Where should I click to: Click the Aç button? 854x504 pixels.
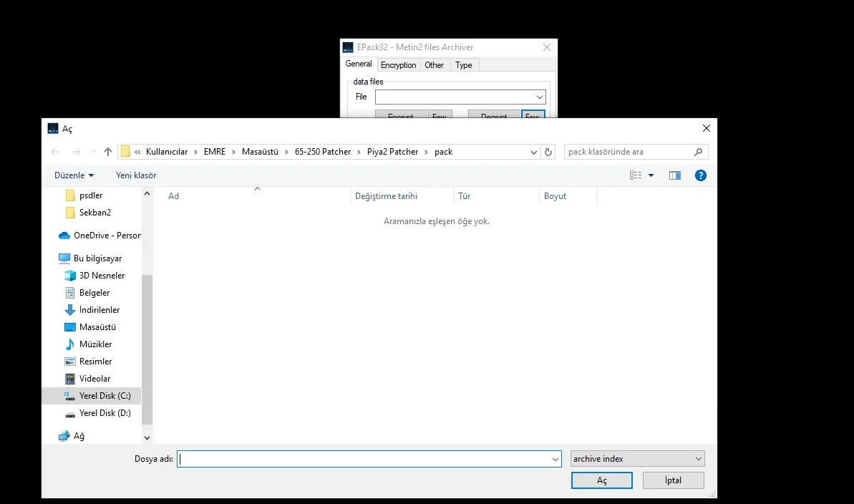click(x=601, y=480)
